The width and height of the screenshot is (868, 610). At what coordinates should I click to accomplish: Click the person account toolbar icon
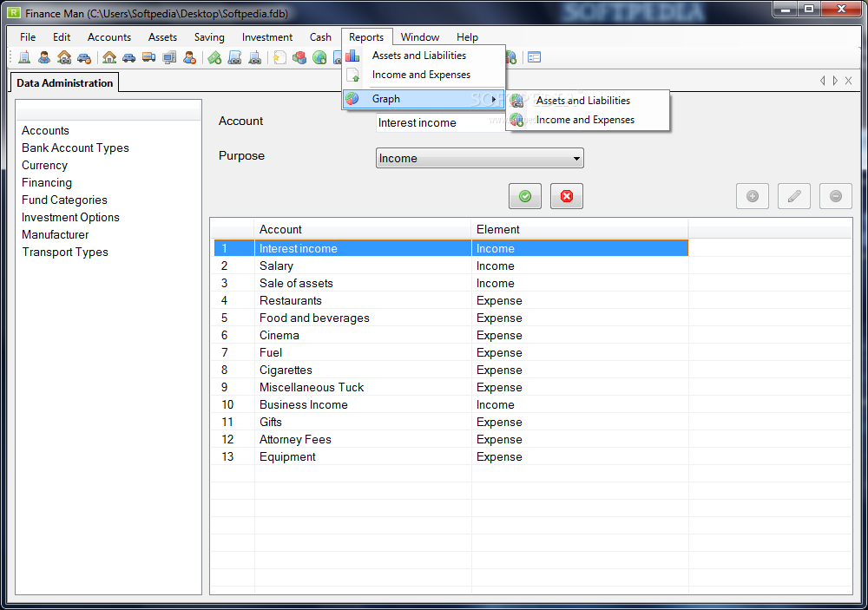[44, 57]
